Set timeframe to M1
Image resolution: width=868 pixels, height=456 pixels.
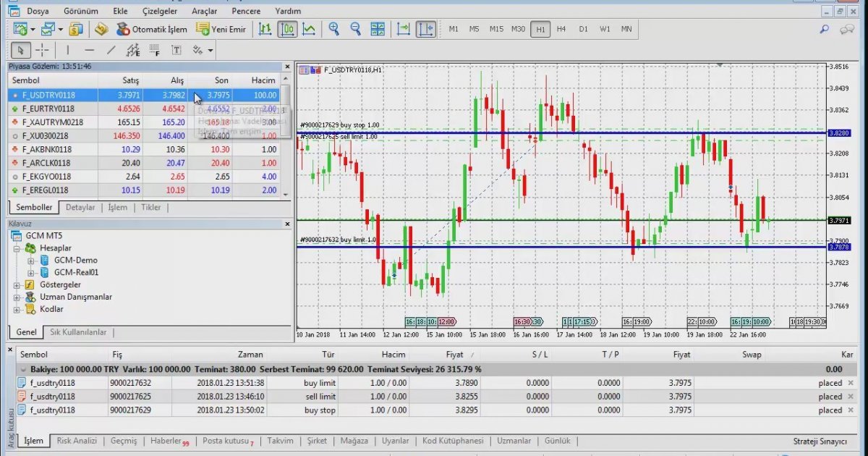454,29
